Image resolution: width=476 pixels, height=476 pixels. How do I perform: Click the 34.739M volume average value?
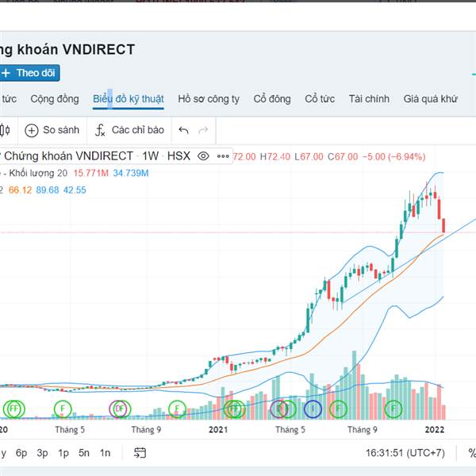click(x=131, y=173)
